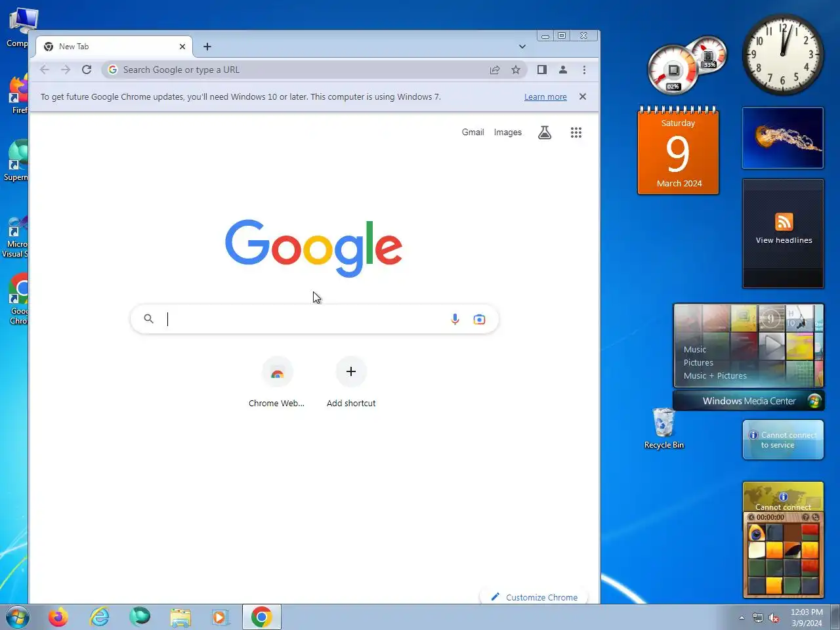Go forward in Chrome
This screenshot has height=630, width=840.
66,70
